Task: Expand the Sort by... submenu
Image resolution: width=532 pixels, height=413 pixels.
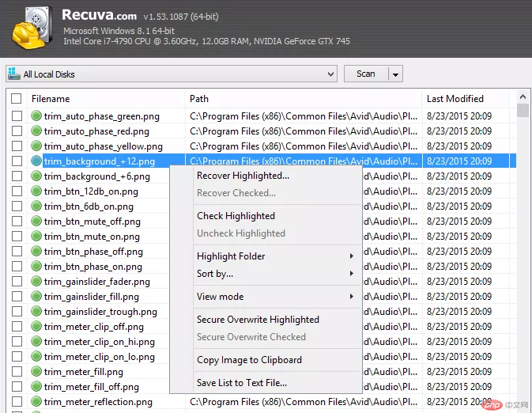Action: click(352, 274)
